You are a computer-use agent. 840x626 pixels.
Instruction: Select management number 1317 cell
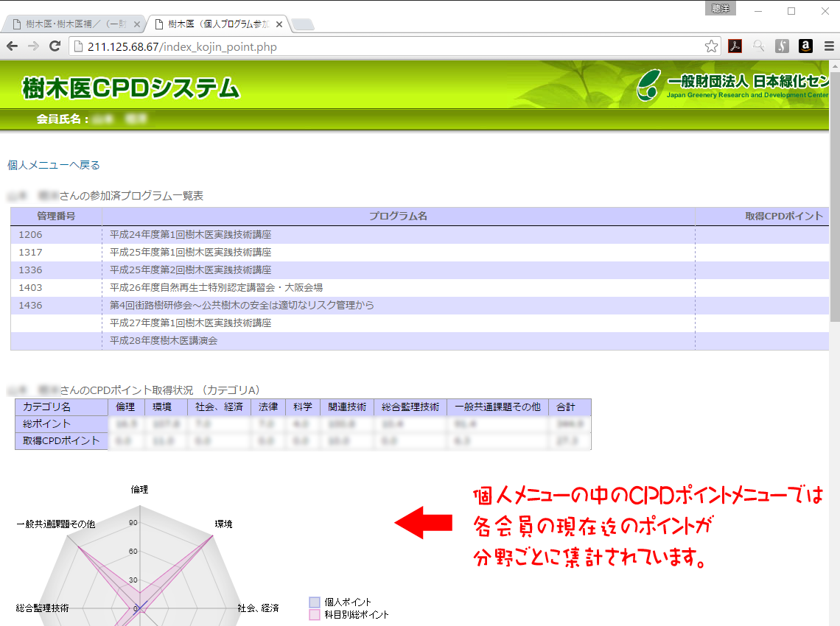click(56, 252)
